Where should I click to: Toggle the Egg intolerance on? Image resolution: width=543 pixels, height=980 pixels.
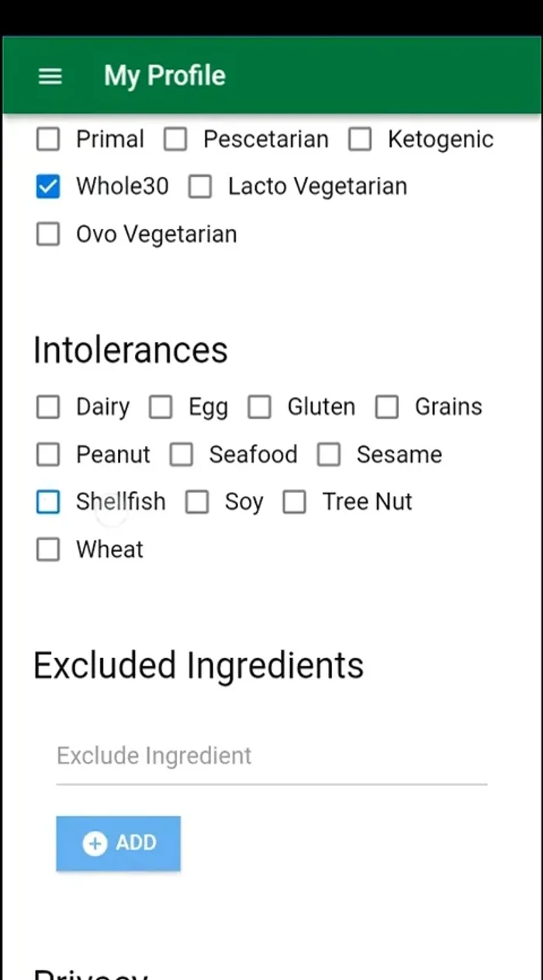pyautogui.click(x=161, y=407)
